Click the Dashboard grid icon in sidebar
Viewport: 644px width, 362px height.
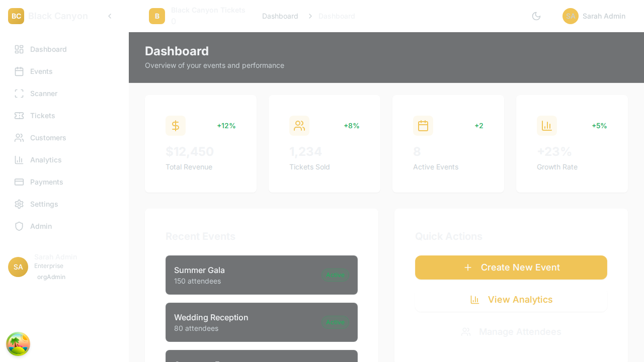click(x=19, y=49)
